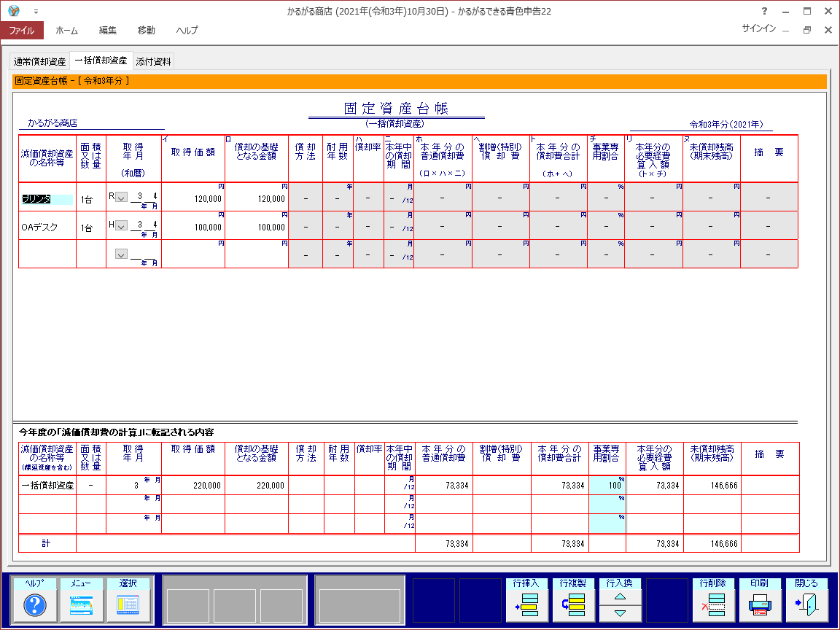840x630 pixels.
Task: Open the ヘルプ menu in menu bar
Action: click(x=187, y=31)
